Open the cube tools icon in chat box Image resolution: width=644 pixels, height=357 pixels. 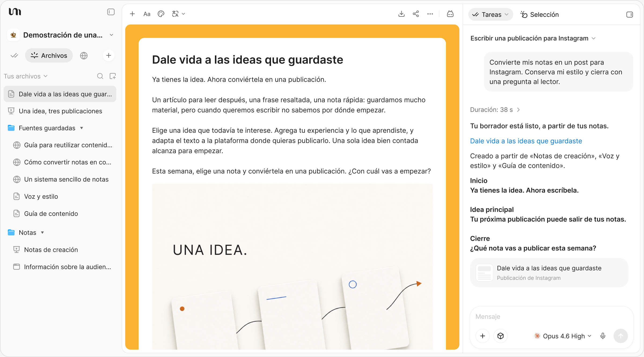click(500, 336)
